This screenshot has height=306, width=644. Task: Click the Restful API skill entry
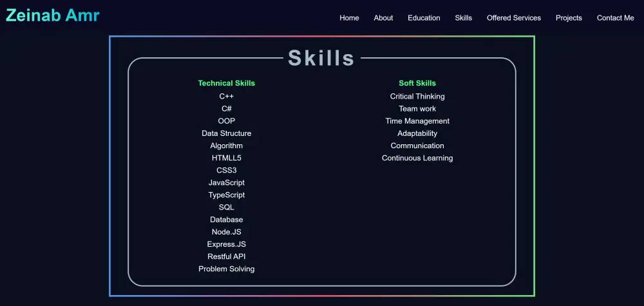226,256
